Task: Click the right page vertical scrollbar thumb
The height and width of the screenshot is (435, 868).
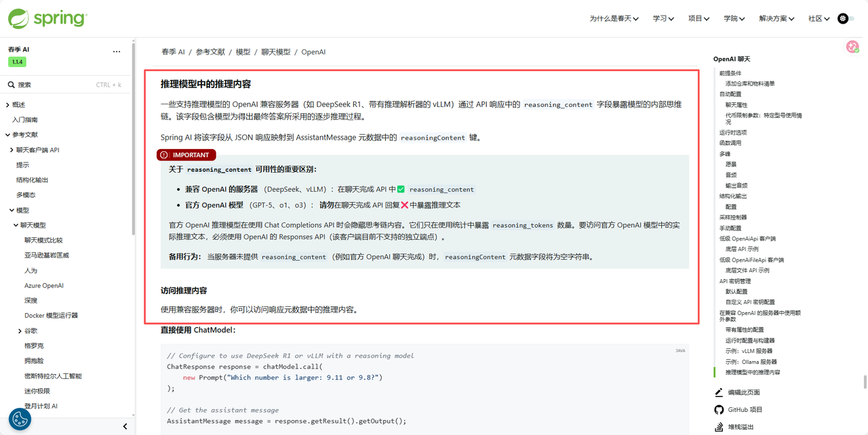Action: (865, 382)
